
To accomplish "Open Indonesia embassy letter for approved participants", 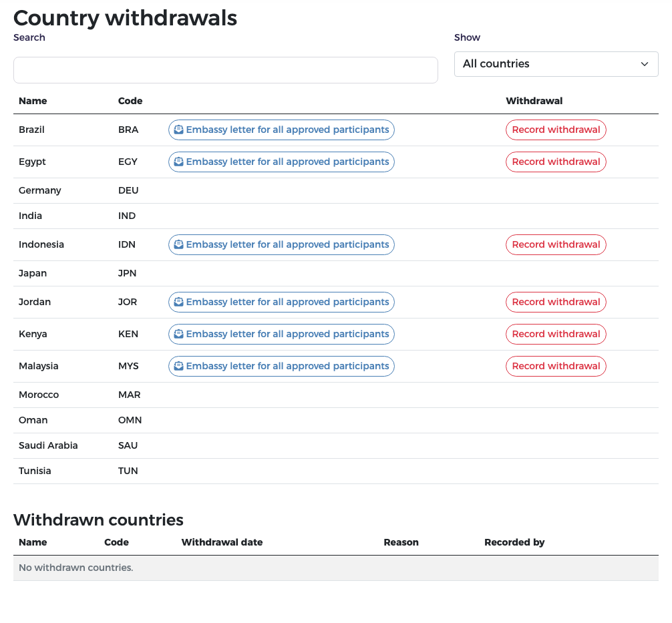I will point(281,244).
